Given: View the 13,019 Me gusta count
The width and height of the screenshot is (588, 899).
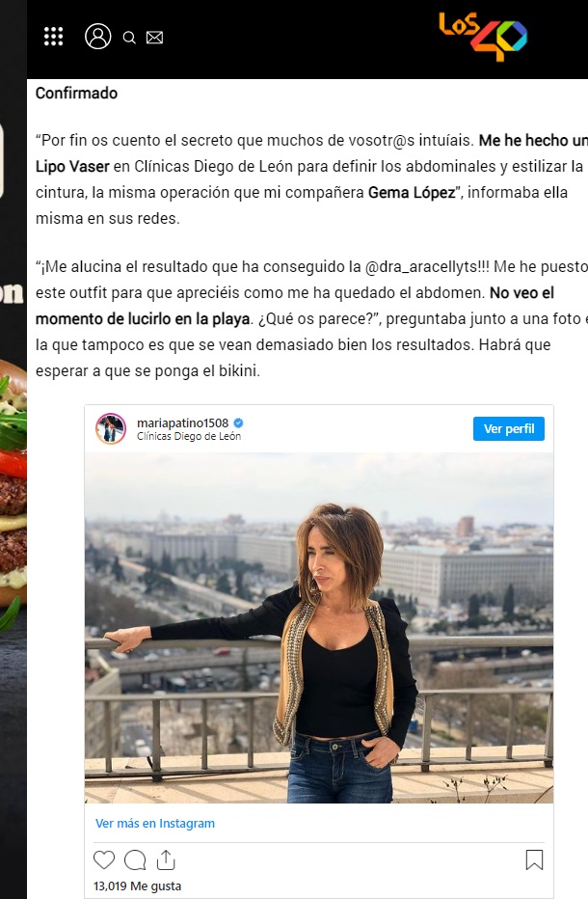Looking at the screenshot, I should 138,885.
